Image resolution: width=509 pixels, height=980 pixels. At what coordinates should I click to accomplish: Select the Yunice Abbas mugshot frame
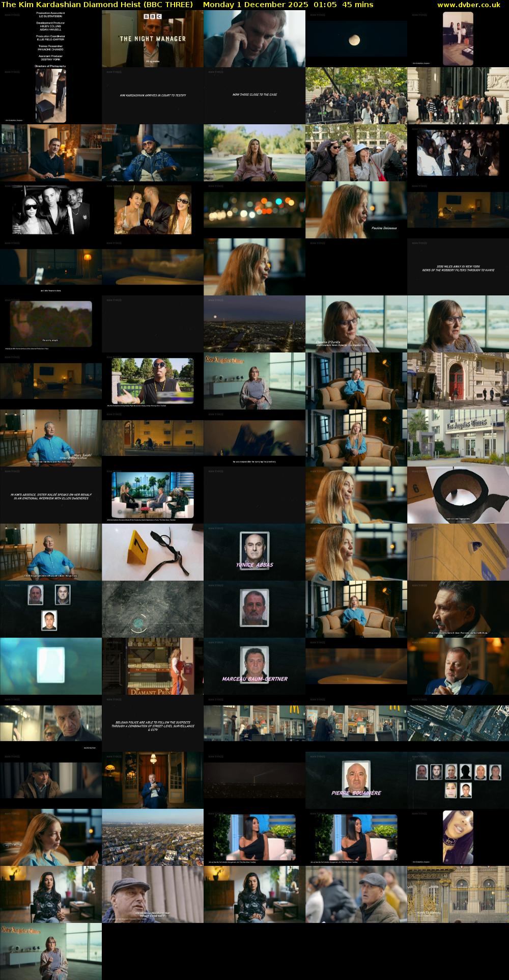(254, 552)
